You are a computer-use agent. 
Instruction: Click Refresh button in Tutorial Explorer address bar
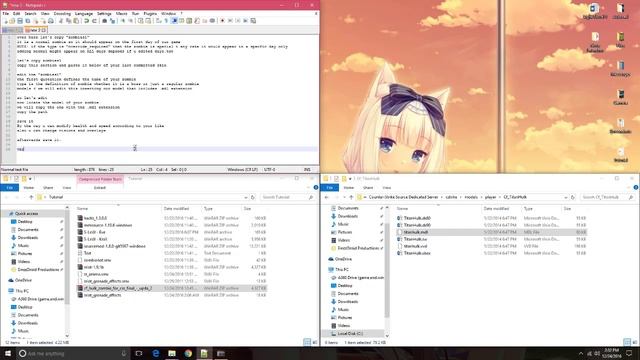(253, 197)
